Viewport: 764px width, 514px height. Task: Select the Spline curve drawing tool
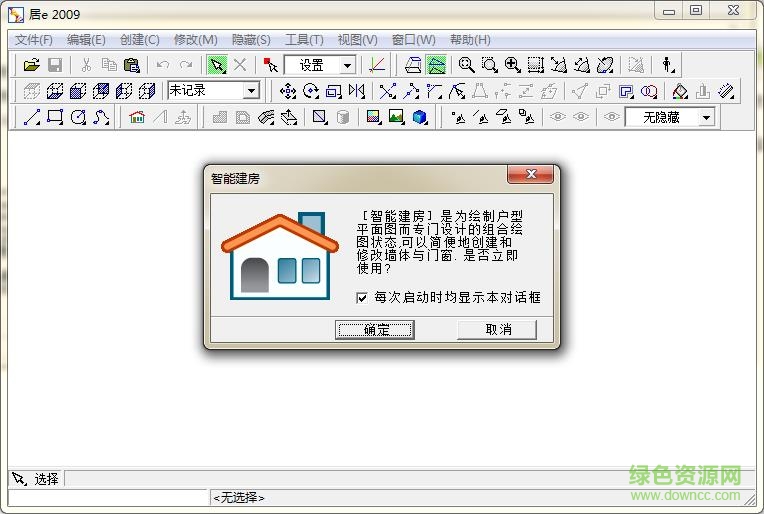101,117
